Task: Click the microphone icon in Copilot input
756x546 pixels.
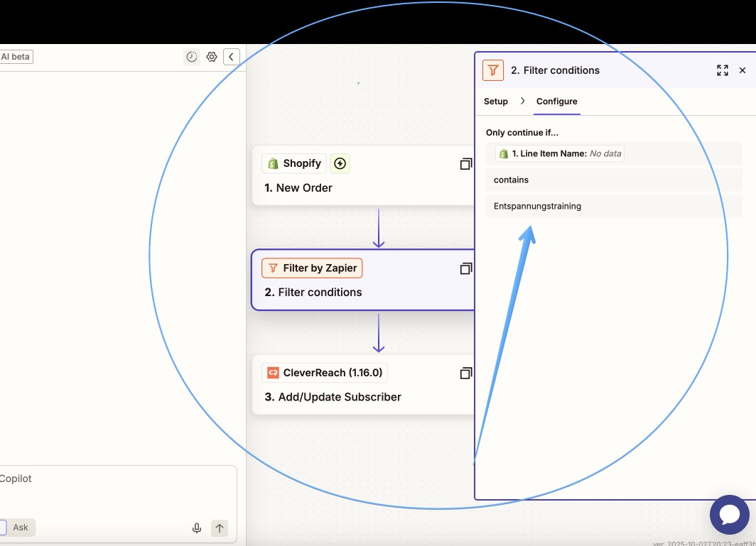Action: click(x=197, y=528)
